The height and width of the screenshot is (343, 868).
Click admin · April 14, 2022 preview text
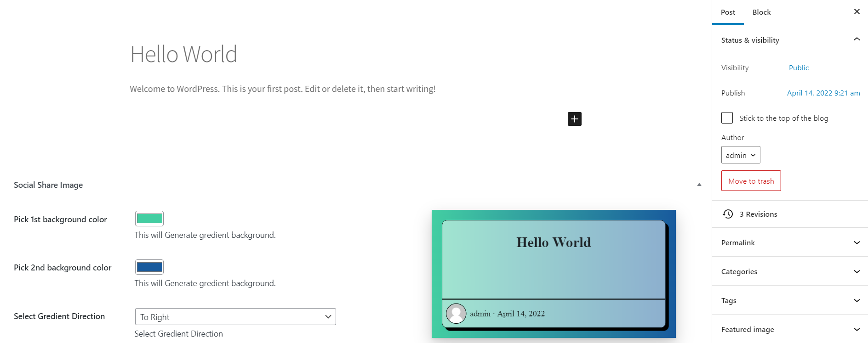[x=507, y=314]
